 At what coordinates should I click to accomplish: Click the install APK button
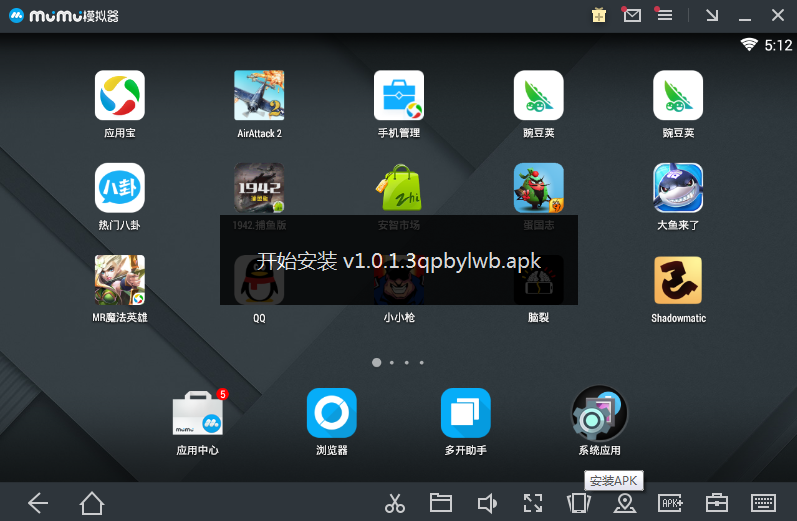tap(670, 503)
